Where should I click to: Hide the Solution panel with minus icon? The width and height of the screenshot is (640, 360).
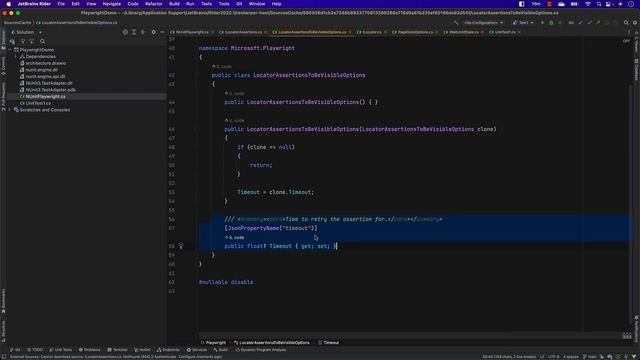tap(162, 32)
